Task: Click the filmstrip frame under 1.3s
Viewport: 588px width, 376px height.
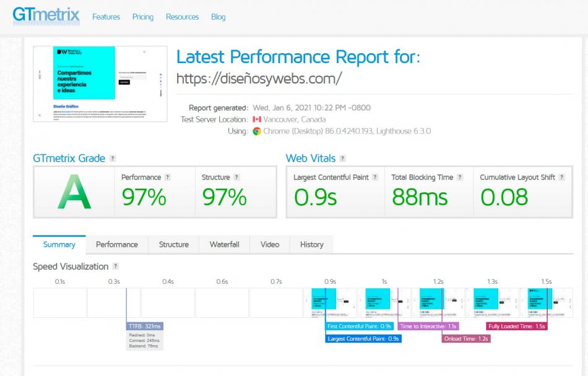Action: (x=492, y=302)
